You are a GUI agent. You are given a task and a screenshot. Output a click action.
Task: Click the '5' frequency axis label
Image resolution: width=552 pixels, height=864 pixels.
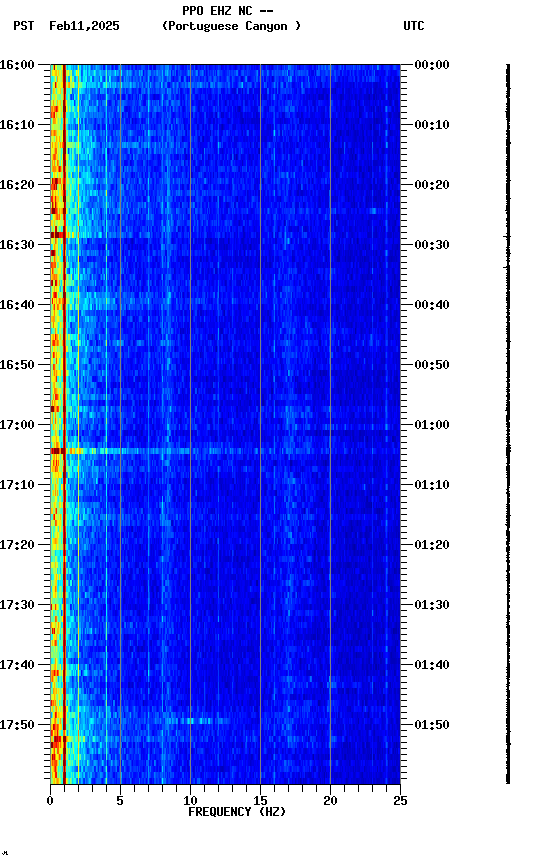point(120,801)
